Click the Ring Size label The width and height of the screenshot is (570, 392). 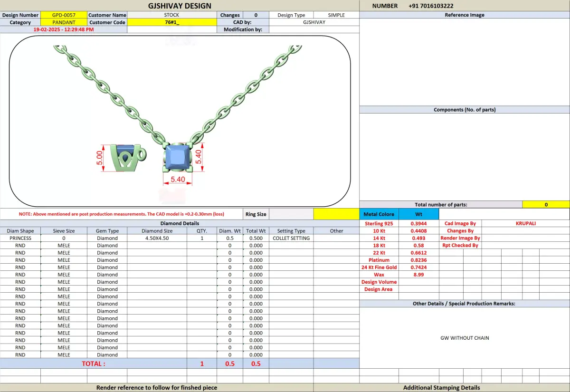[256, 214]
